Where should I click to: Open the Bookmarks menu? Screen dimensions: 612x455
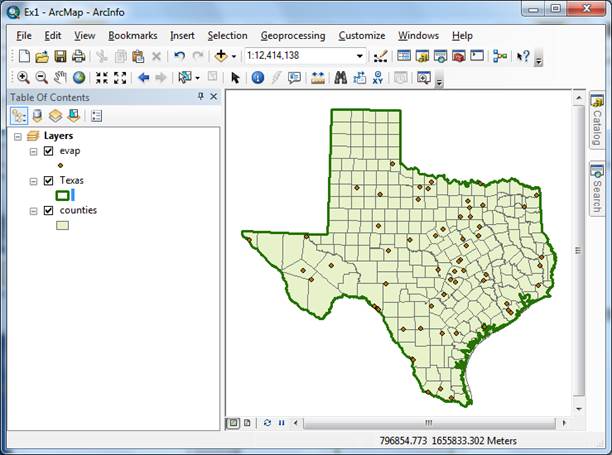tap(133, 35)
